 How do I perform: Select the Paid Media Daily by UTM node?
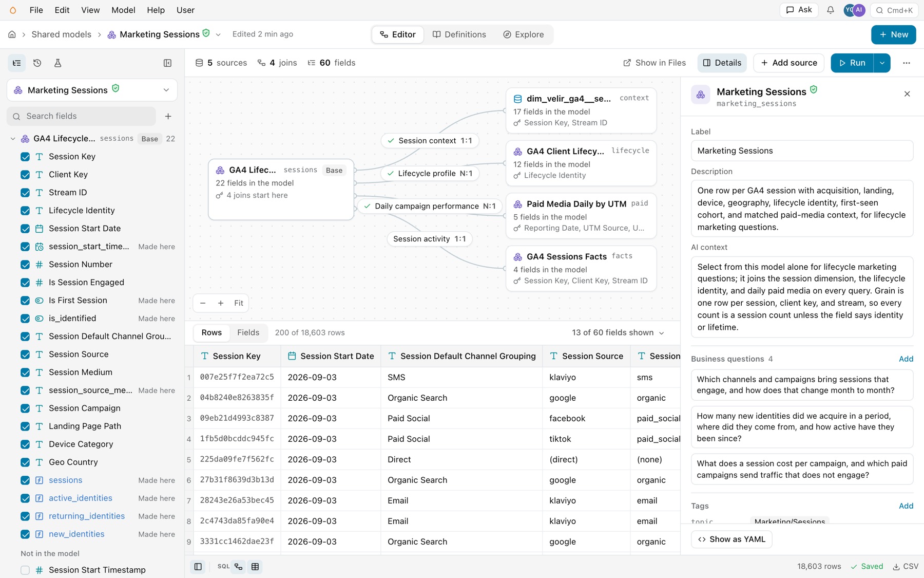(581, 216)
